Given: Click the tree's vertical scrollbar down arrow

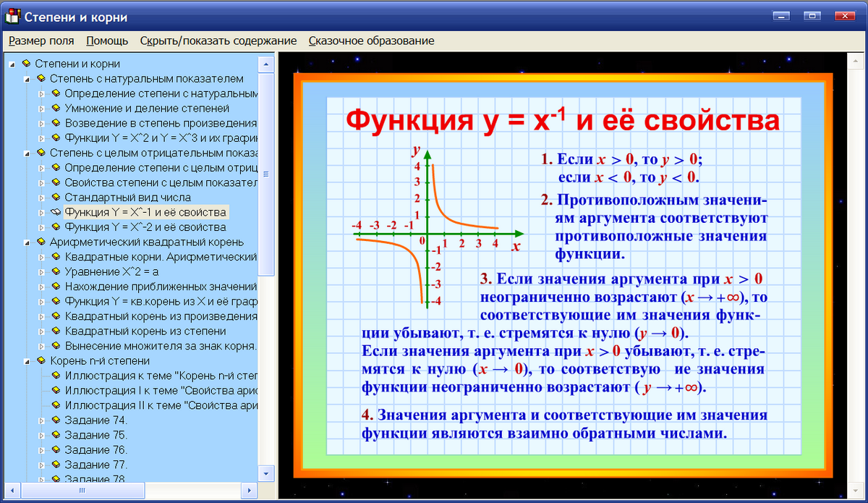Looking at the screenshot, I should (x=265, y=473).
